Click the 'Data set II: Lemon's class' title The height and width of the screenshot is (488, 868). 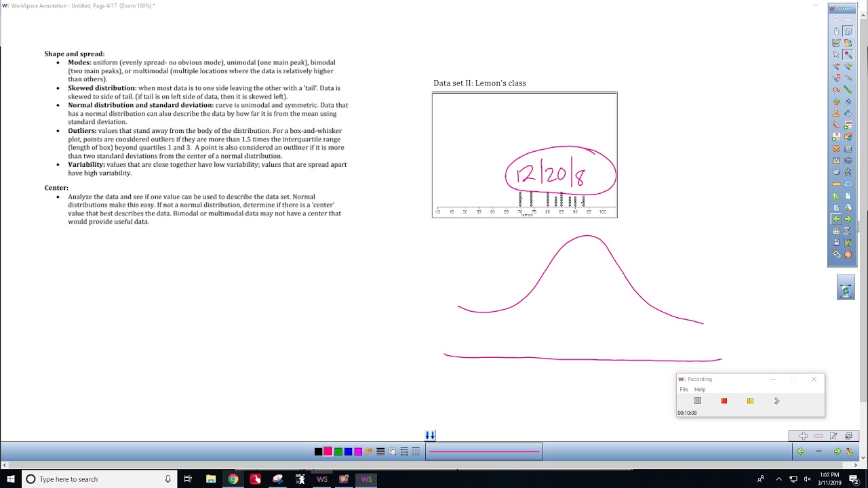479,83
